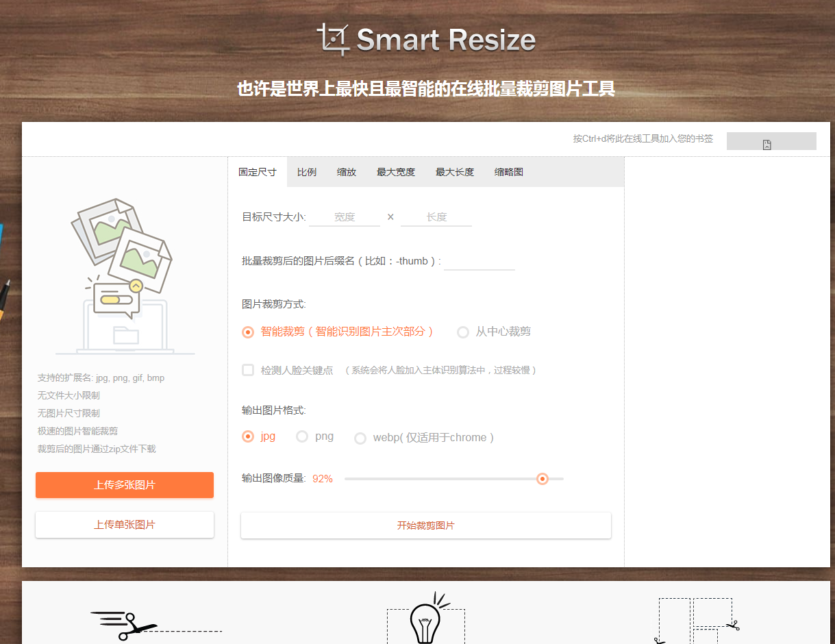This screenshot has height=644, width=835.
Task: Click the '极速的图片智能裁剪' text
Action: tap(77, 431)
